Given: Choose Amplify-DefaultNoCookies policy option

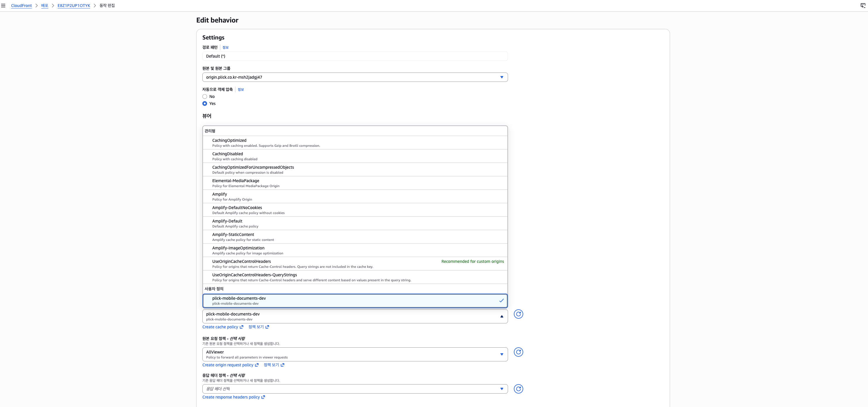Looking at the screenshot, I should (x=355, y=210).
